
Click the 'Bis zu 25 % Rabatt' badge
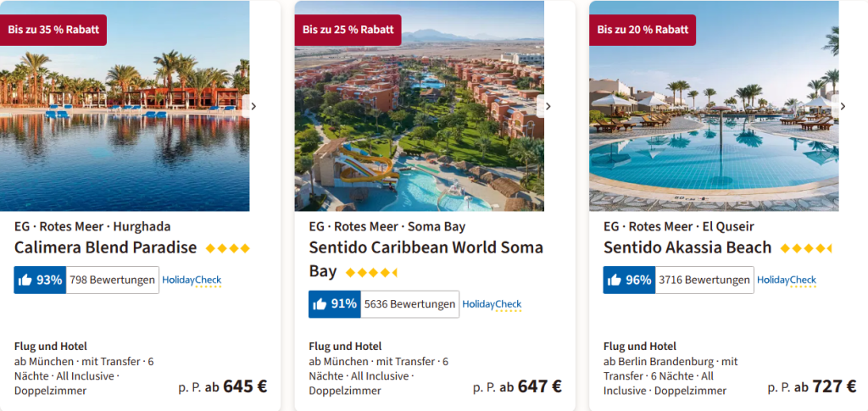[x=348, y=30]
